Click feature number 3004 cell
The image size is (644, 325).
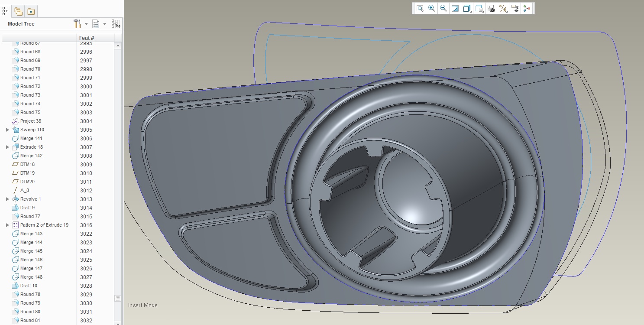coord(86,121)
